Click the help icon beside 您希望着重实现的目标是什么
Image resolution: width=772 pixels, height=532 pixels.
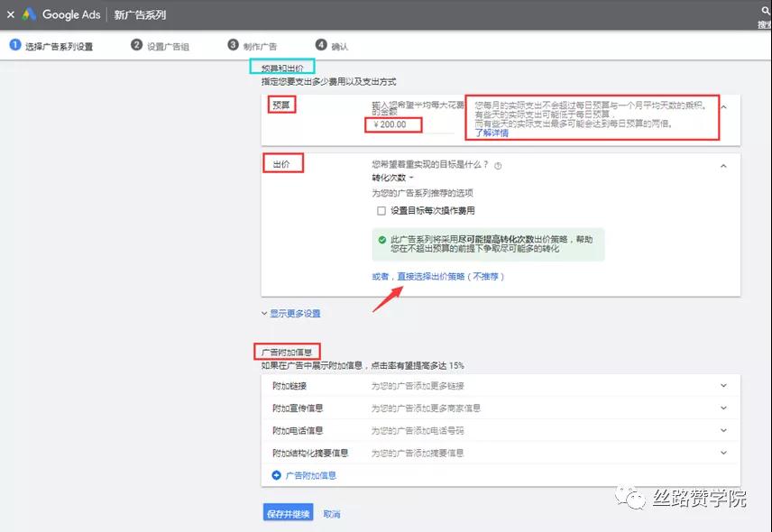[498, 166]
